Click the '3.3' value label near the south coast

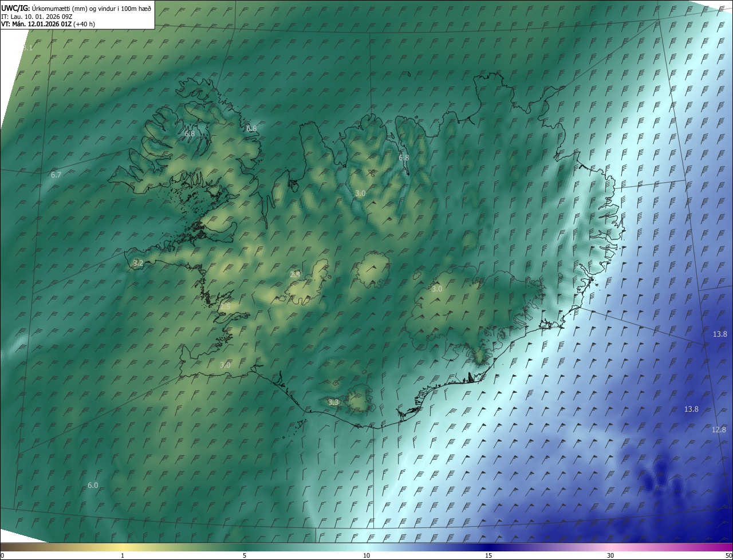coord(333,403)
